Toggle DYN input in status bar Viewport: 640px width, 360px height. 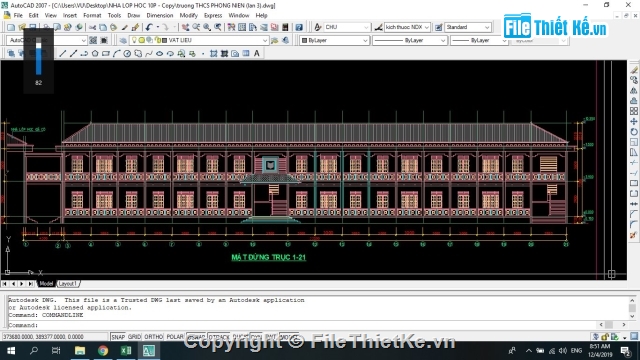(256, 337)
